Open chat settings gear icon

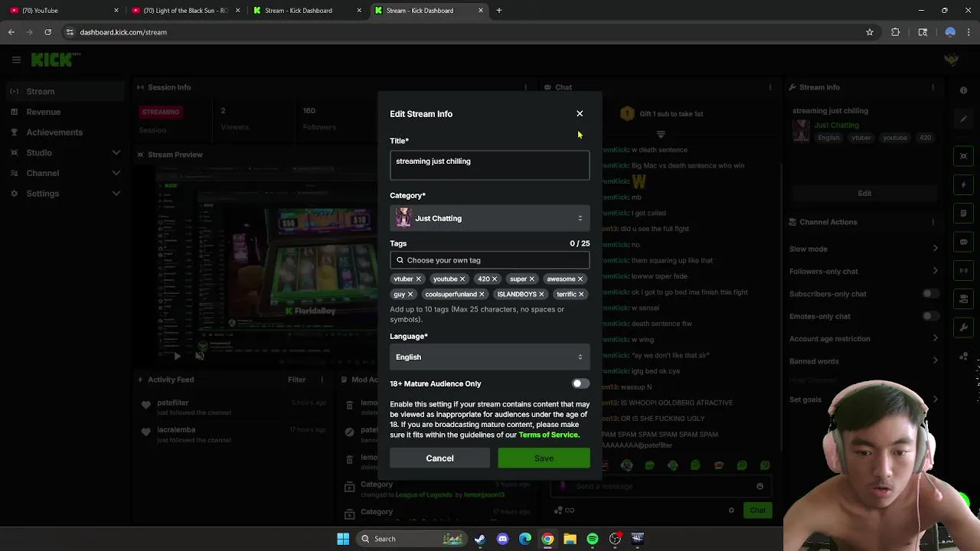731,510
